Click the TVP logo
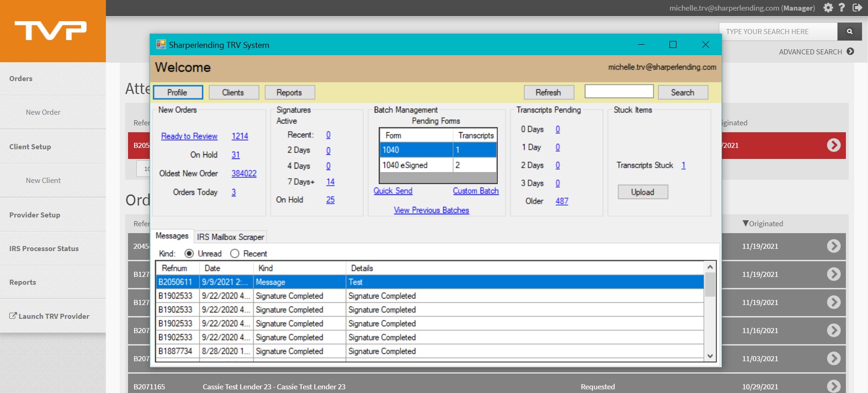The height and width of the screenshot is (393, 868). point(51,30)
